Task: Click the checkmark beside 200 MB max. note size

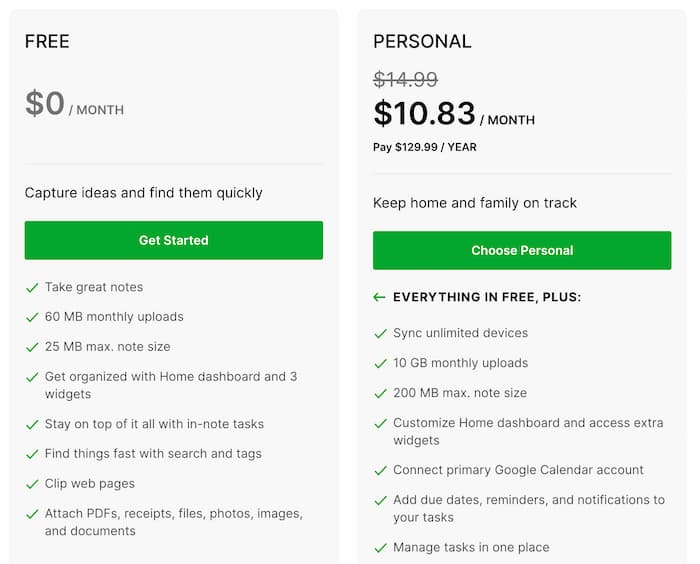Action: tap(380, 393)
